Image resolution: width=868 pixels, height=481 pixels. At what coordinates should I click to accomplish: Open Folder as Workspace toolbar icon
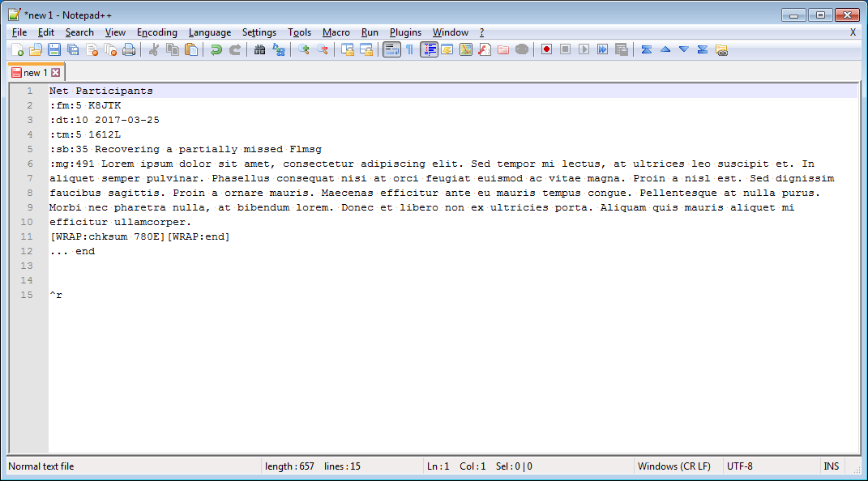(503, 49)
